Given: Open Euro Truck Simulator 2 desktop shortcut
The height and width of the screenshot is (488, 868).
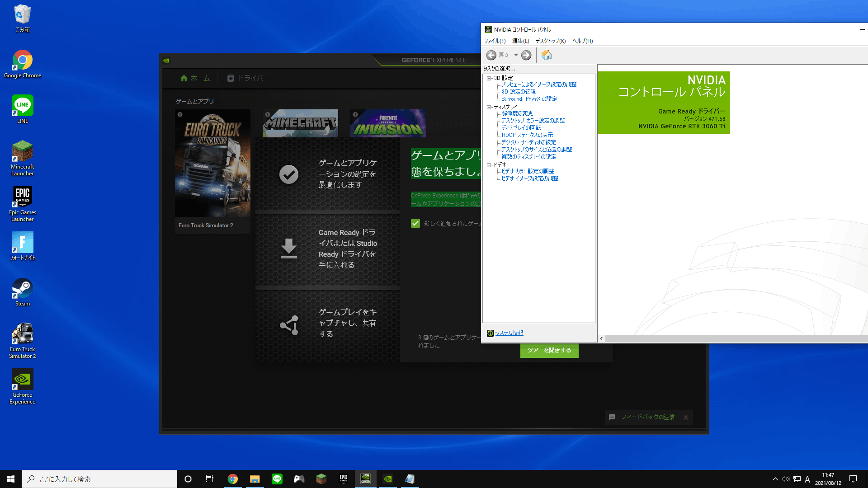Looking at the screenshot, I should [23, 341].
